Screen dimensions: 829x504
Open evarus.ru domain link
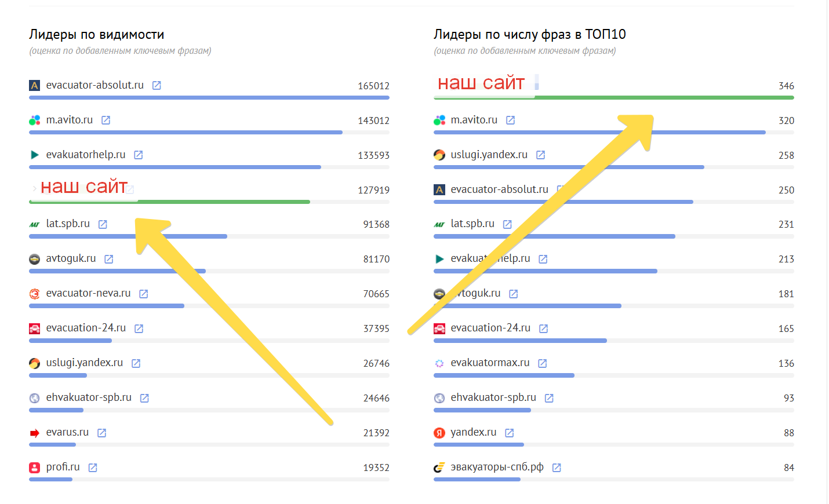pyautogui.click(x=67, y=432)
